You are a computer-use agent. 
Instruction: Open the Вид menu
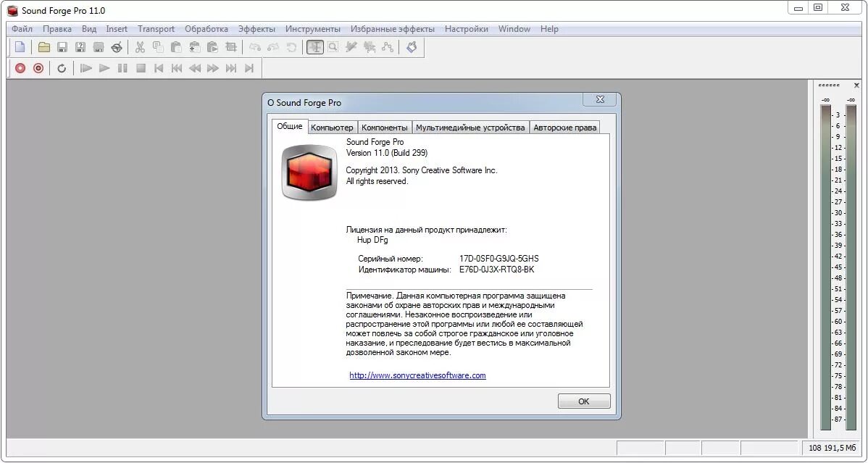(x=89, y=29)
